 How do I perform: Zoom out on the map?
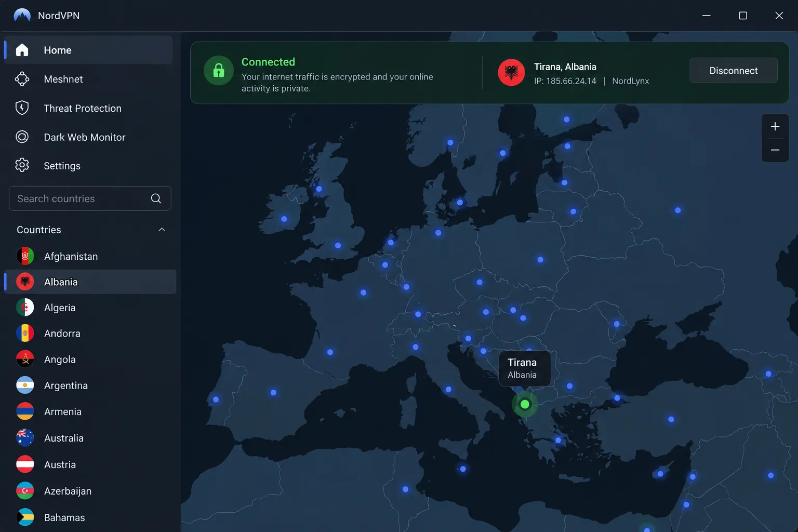(x=775, y=150)
